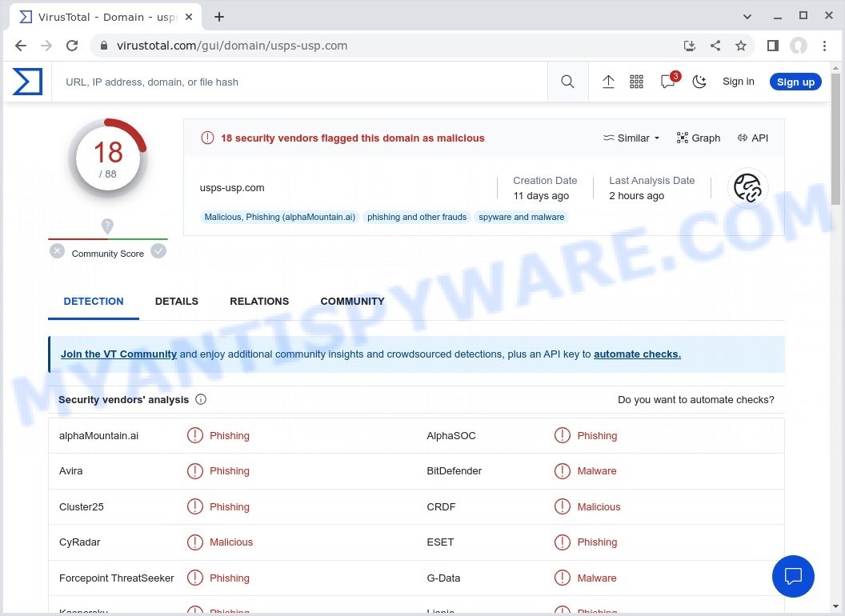Open the chat bubble floating button

pyautogui.click(x=793, y=576)
